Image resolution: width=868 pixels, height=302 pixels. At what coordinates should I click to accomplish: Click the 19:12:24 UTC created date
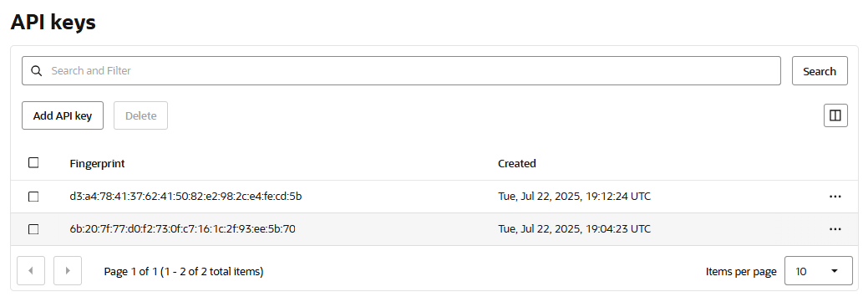574,196
